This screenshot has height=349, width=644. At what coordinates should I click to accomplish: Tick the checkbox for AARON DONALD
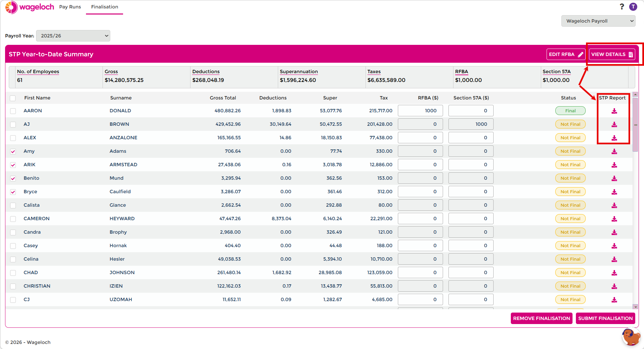(13, 111)
